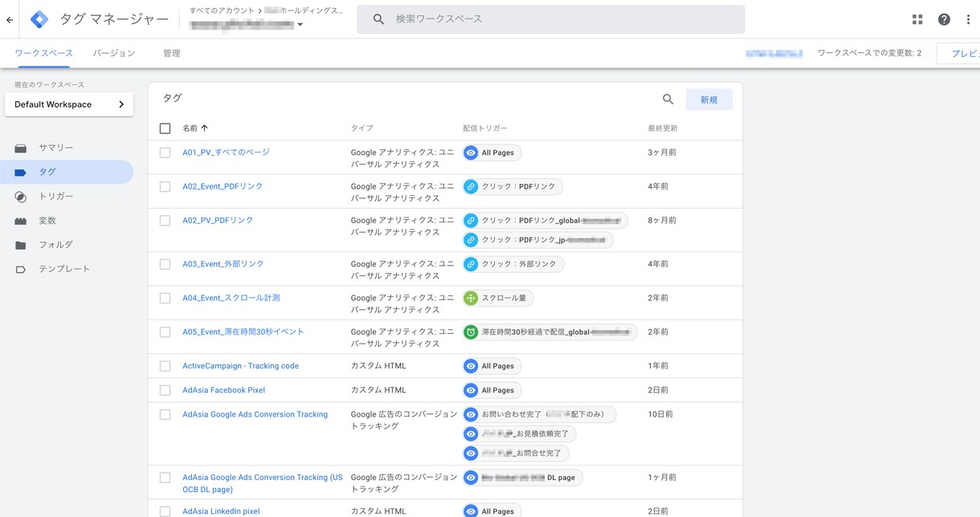Open the AdAsia LinkedIn pixel tag link

tap(221, 511)
